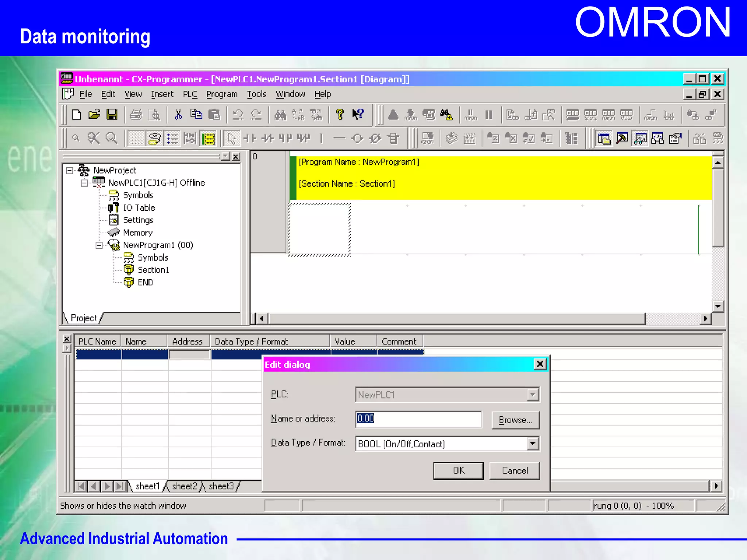
Task: Toggle the Project Workspace window button
Action: [604, 138]
